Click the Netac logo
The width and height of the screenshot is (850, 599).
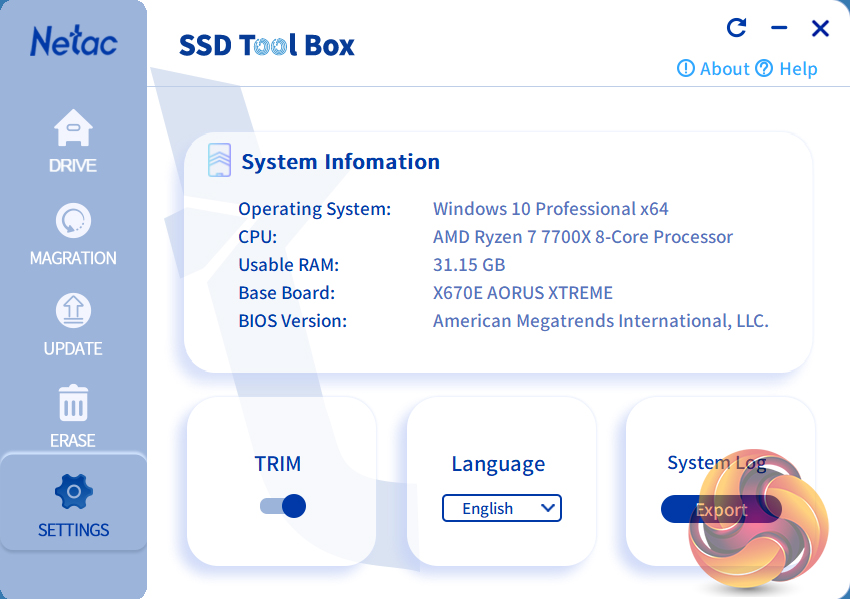click(x=73, y=41)
